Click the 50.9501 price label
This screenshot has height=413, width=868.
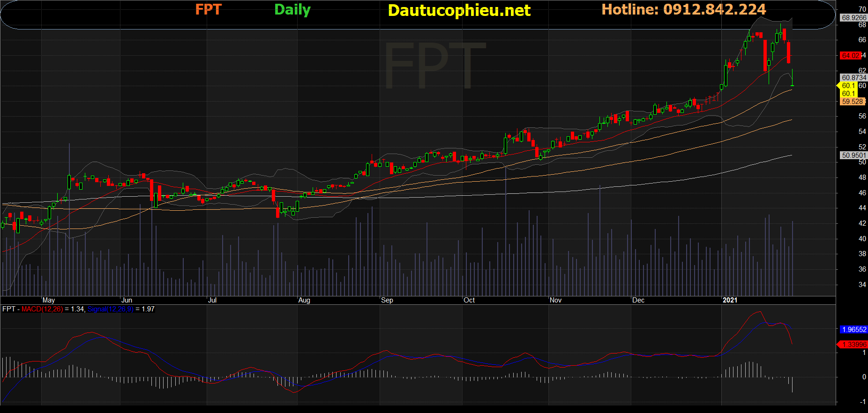click(854, 155)
